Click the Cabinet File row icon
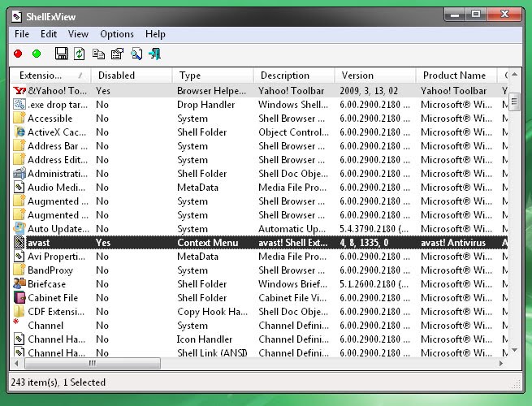The width and height of the screenshot is (532, 406). [19, 297]
